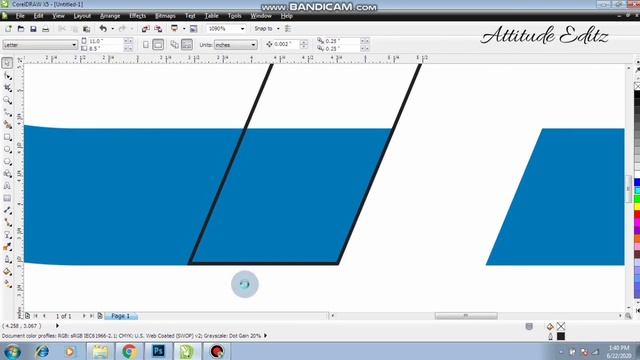Select the Basic Shapes tool
The width and height of the screenshot is (640, 360).
click(7, 174)
